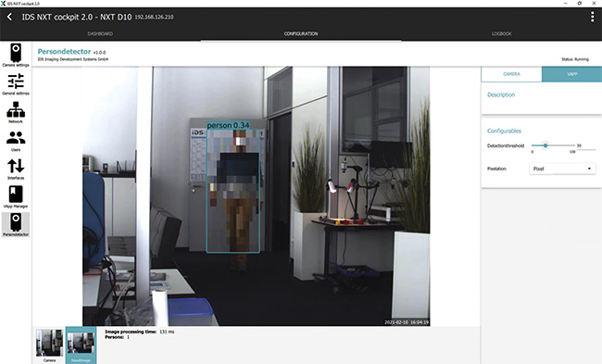Switch to the Configuration tab
602x364 pixels.
click(301, 33)
